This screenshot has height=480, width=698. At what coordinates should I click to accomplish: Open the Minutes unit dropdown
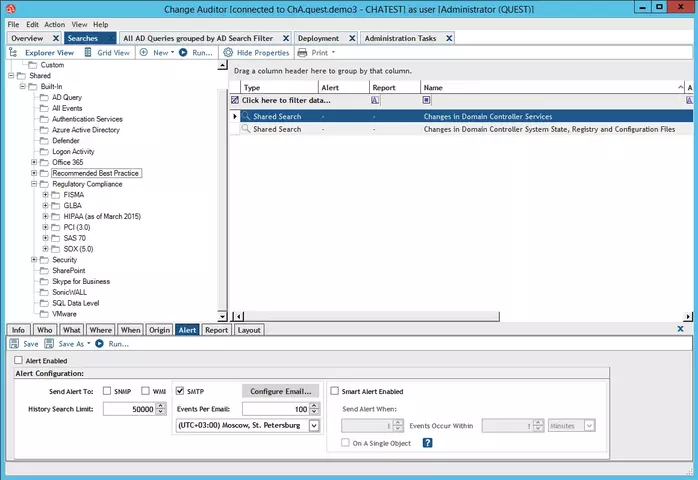[589, 426]
